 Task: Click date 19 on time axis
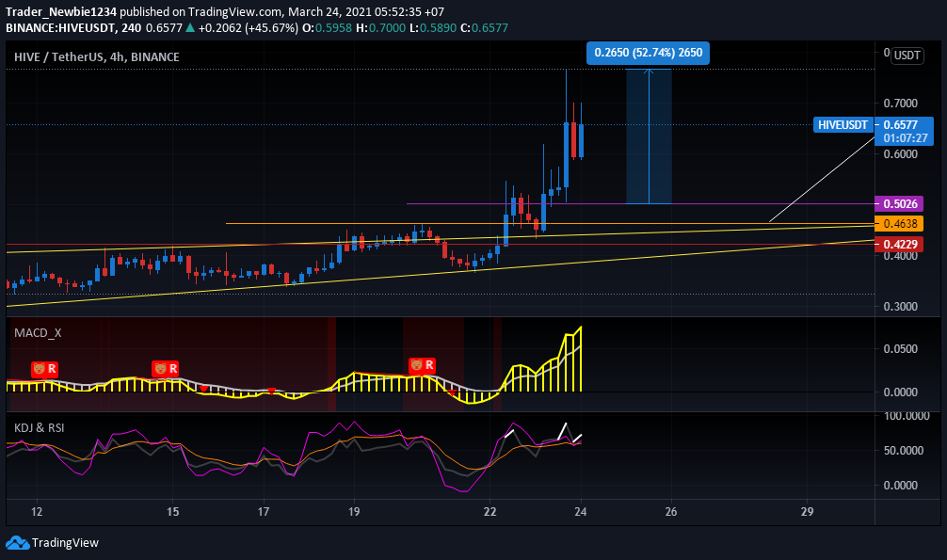[354, 512]
